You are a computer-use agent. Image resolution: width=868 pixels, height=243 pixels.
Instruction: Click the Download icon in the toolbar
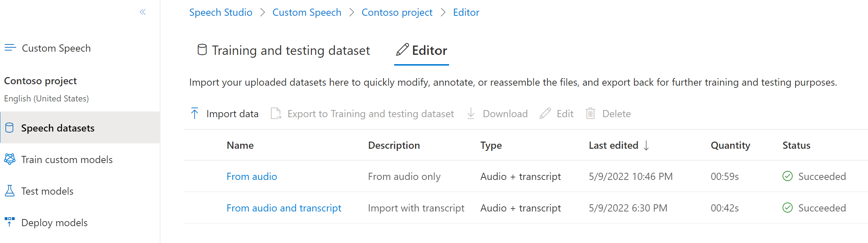(x=470, y=114)
